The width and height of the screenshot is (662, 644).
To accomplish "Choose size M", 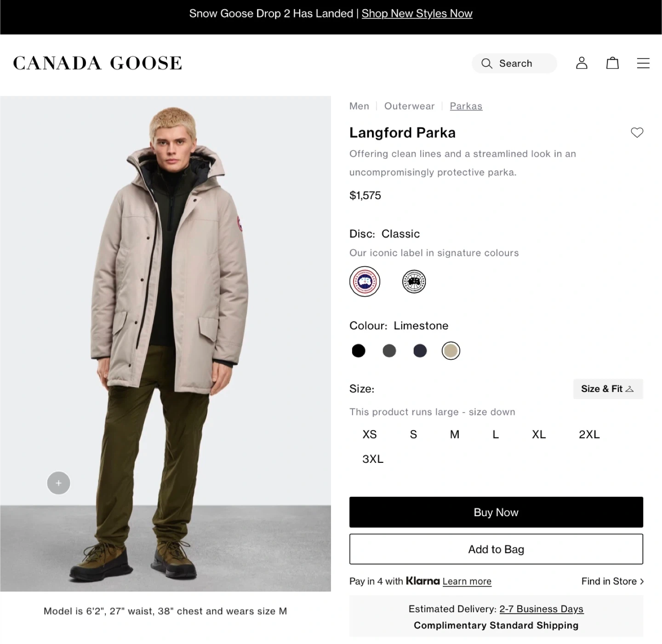I will (x=455, y=434).
